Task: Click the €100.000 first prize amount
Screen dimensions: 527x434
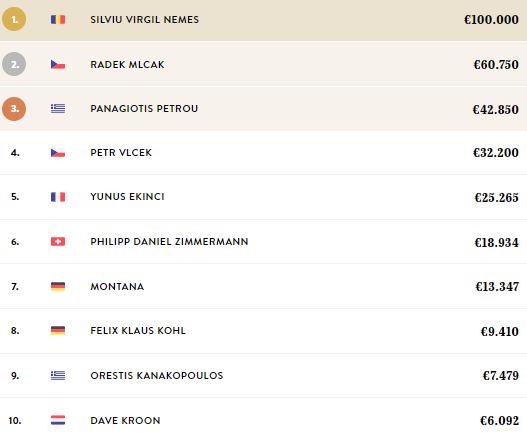Action: click(491, 19)
